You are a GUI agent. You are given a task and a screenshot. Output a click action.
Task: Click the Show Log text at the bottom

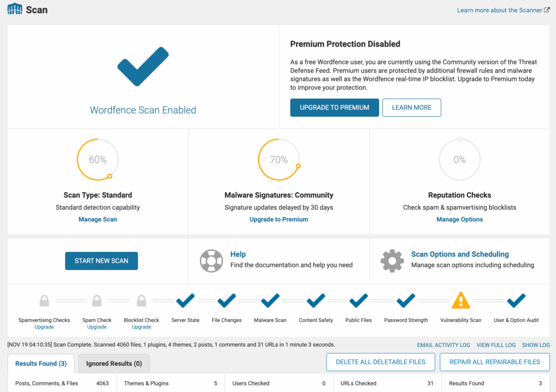click(535, 345)
